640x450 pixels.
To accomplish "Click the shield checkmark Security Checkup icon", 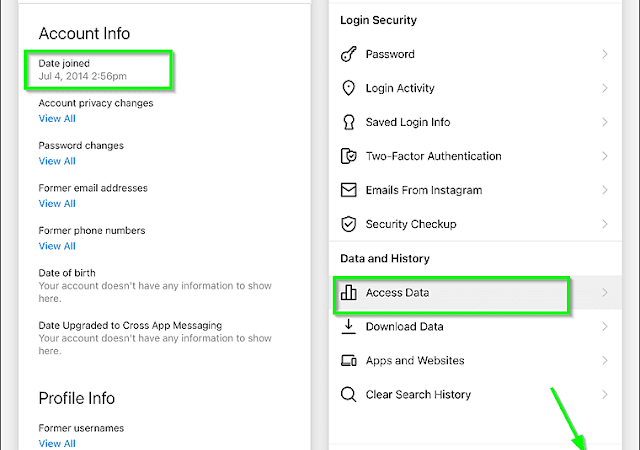I will tap(349, 224).
